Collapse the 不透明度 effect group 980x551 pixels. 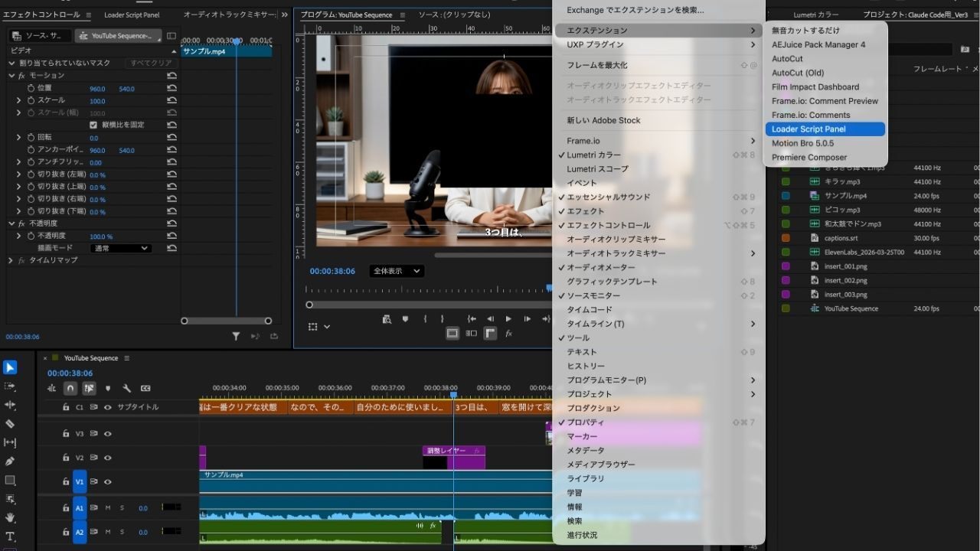coord(11,223)
